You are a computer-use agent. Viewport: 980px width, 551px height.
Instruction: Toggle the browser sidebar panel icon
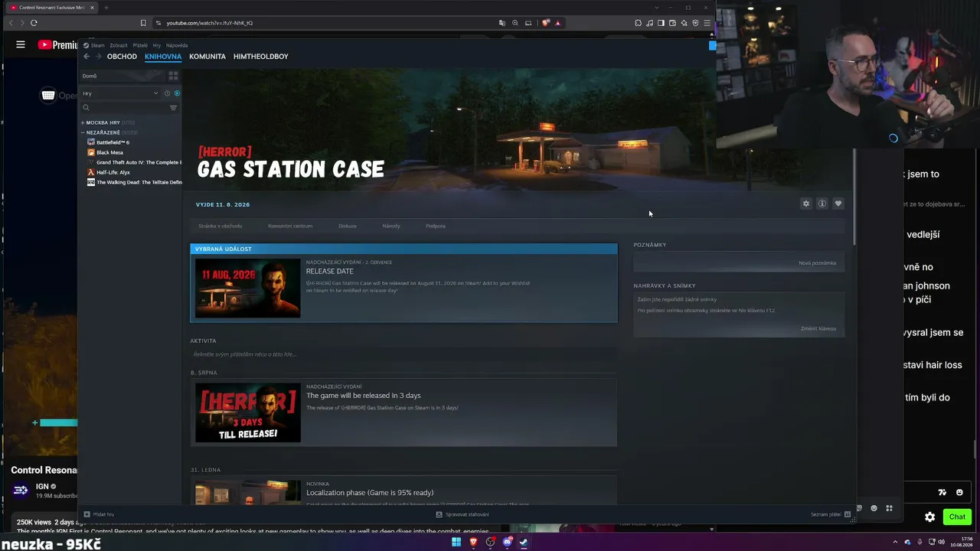coord(661,23)
